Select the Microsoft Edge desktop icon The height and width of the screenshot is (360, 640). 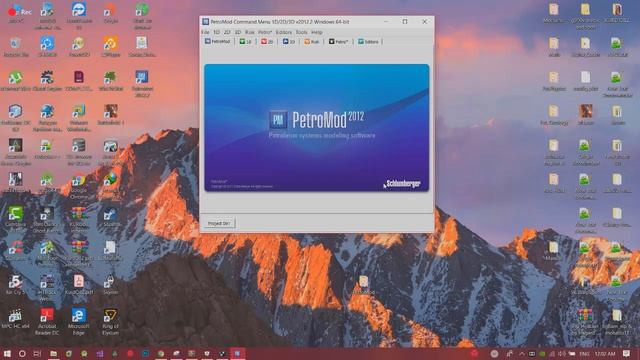pyautogui.click(x=79, y=321)
